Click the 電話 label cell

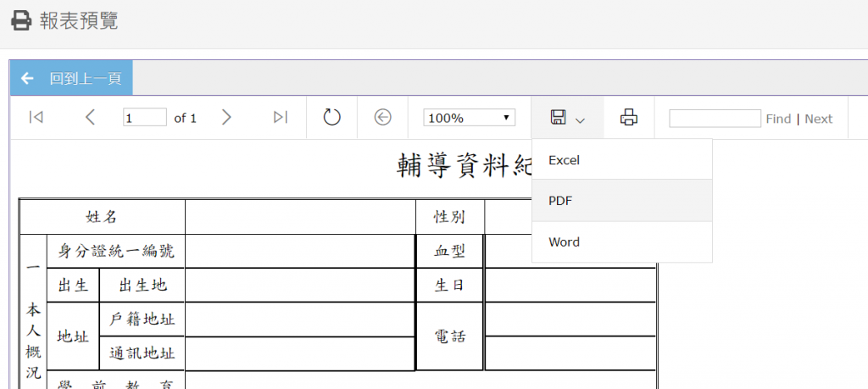coord(449,336)
